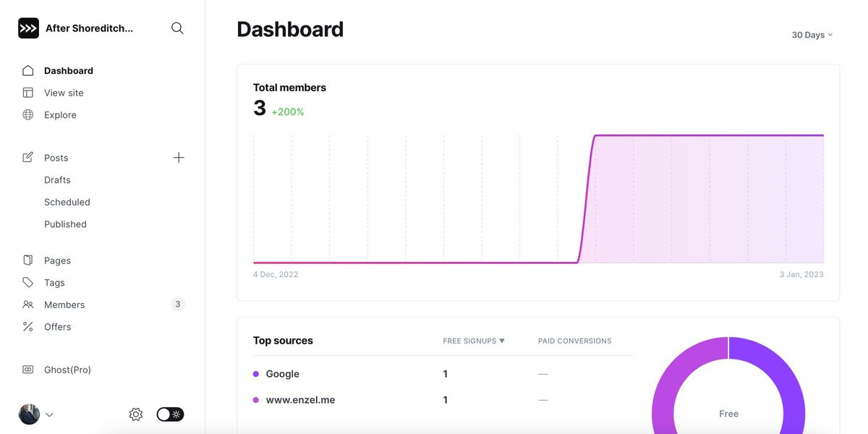Click the purple dot beside Google
868x434 pixels.
(256, 374)
